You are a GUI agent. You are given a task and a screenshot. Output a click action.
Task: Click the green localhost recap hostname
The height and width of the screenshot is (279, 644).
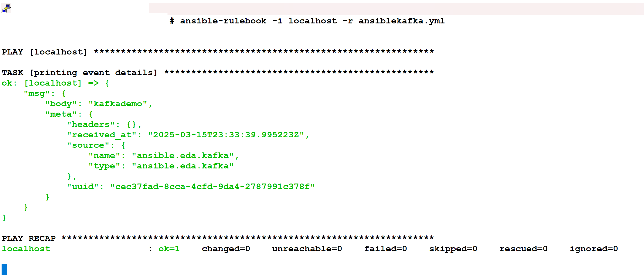(x=26, y=249)
